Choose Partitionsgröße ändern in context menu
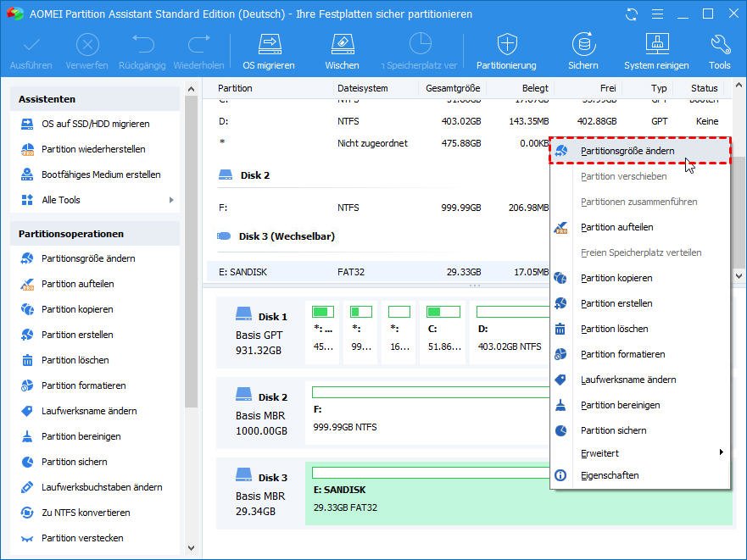This screenshot has width=747, height=560. 627,151
